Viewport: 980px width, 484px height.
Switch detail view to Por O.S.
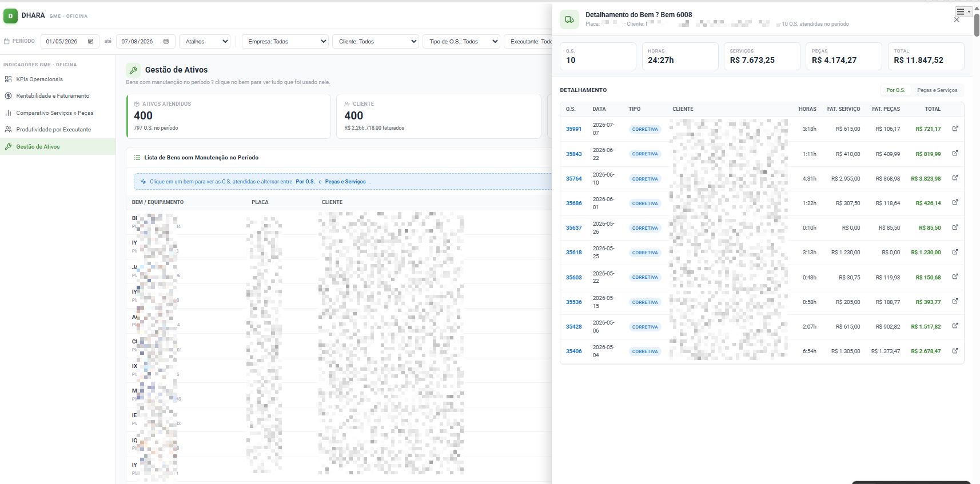[896, 90]
